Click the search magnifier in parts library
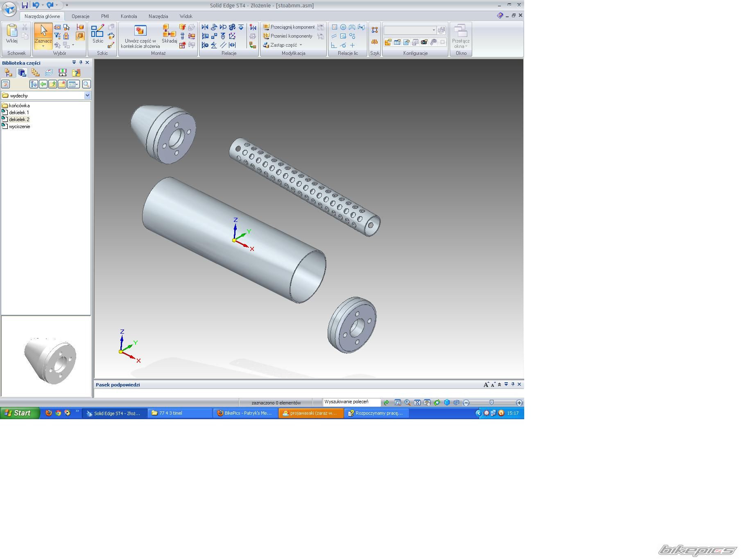Viewport: 747px width, 560px height. [x=86, y=84]
